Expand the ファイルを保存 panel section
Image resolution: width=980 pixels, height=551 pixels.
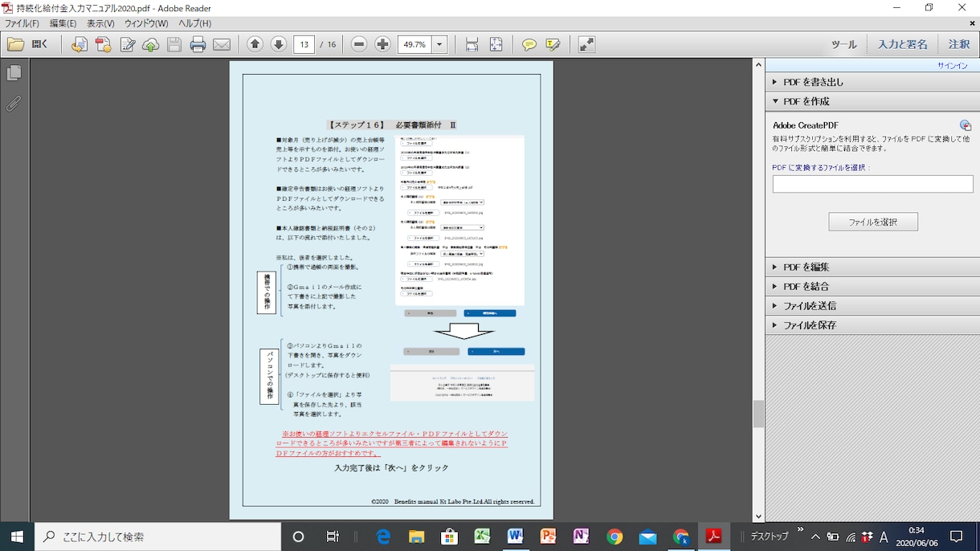click(872, 325)
